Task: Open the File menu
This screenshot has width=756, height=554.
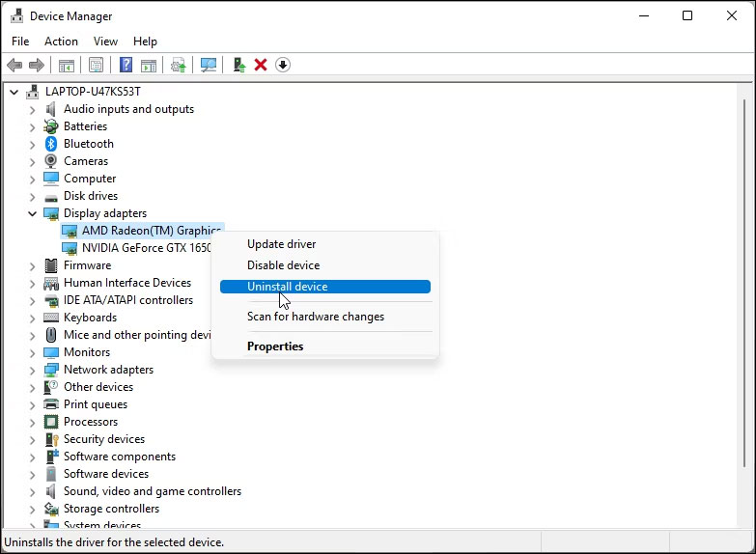Action: (20, 42)
